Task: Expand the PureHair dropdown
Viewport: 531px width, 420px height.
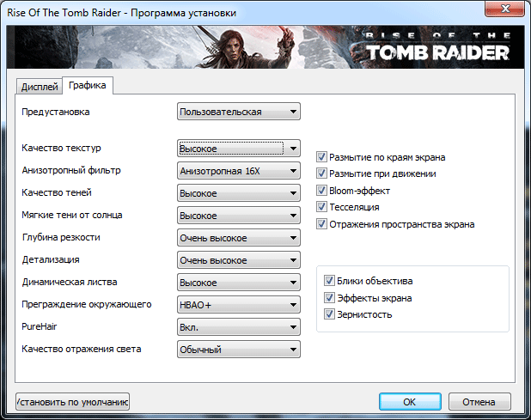Action: click(238, 327)
